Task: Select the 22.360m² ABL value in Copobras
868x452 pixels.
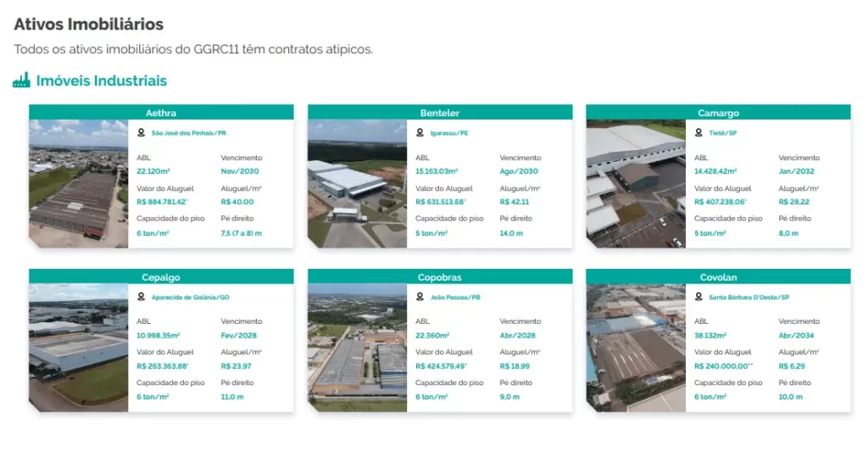Action: pyautogui.click(x=432, y=335)
